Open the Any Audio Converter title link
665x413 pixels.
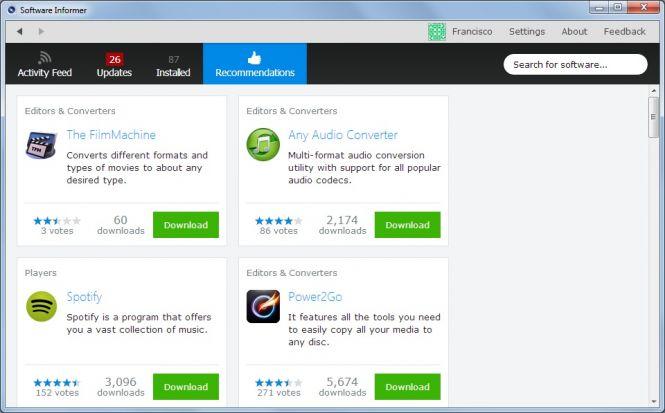[x=343, y=135]
